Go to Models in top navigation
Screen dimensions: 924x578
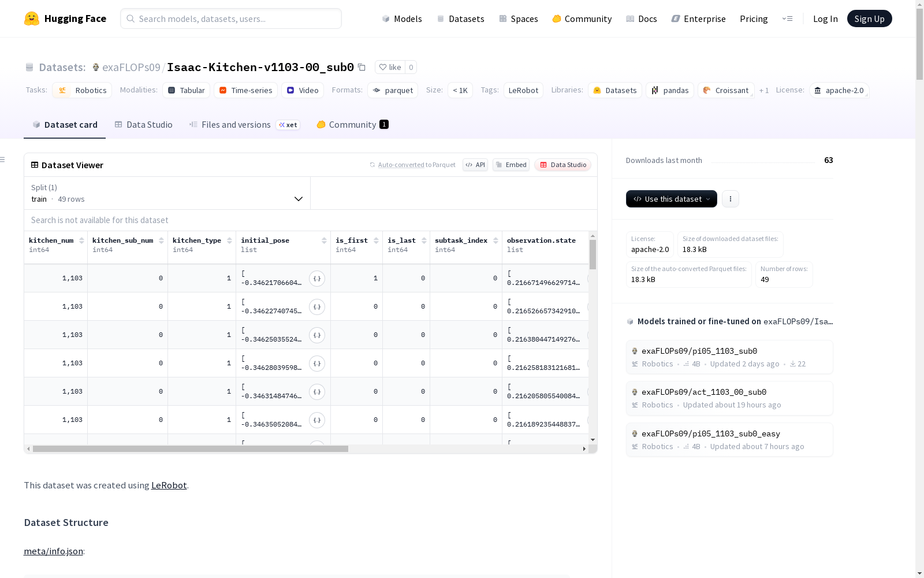pos(402,18)
